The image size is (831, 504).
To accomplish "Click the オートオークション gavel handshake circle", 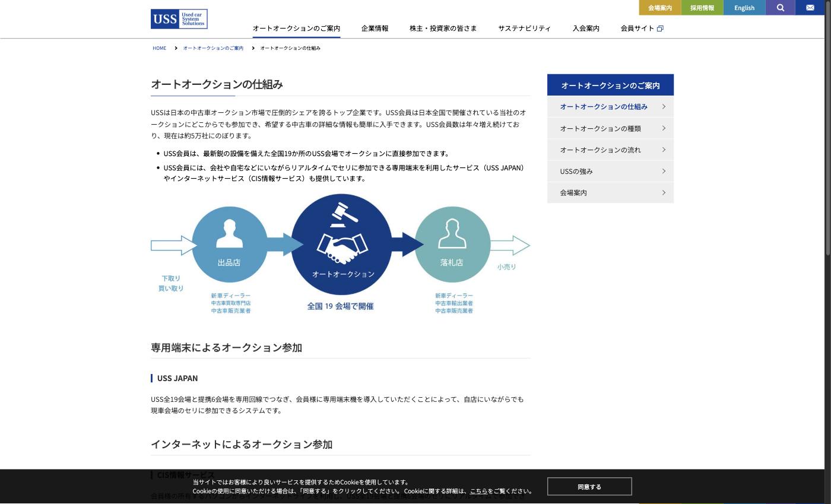I will (341, 245).
